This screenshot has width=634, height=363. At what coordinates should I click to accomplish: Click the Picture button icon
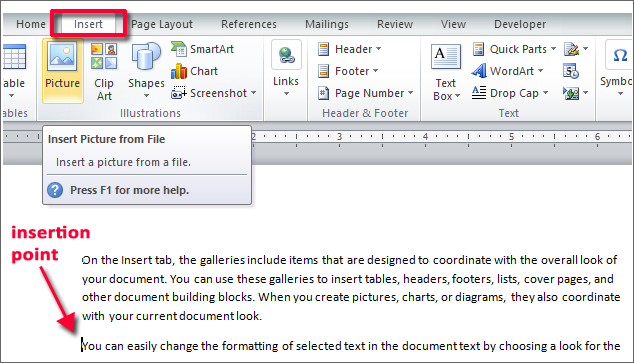(62, 57)
